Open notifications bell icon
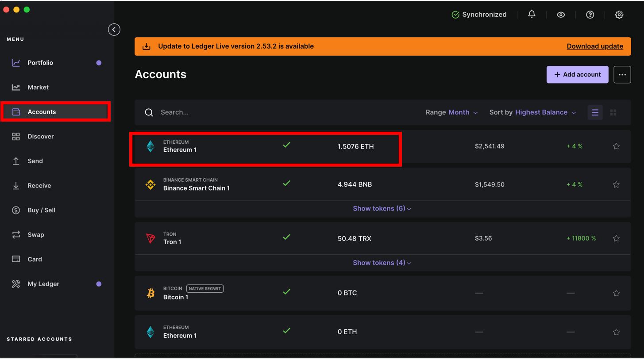Screen dimensions: 644x359 click(532, 14)
